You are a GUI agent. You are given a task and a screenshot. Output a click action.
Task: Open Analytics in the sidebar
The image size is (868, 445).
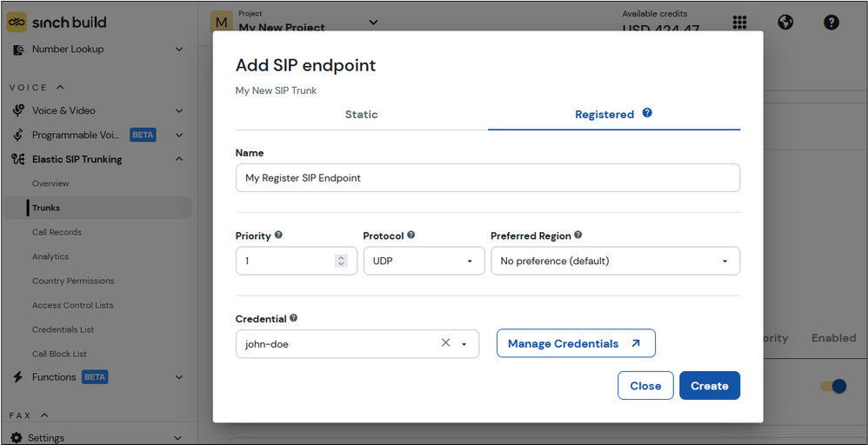click(50, 256)
